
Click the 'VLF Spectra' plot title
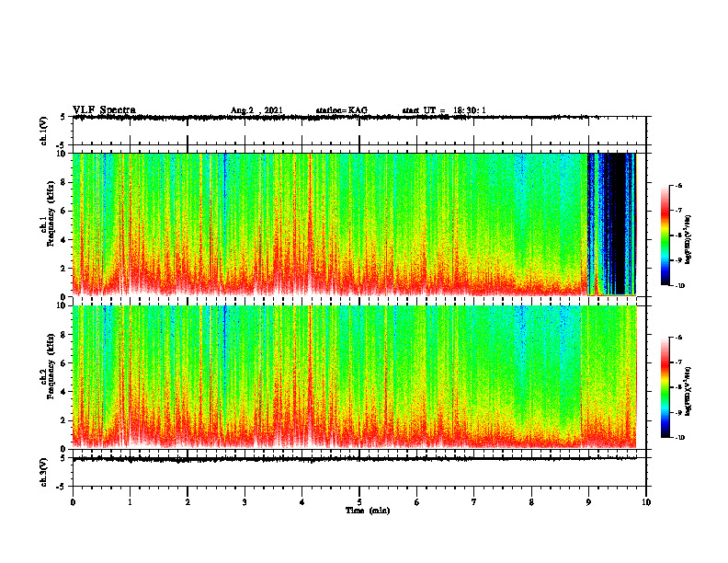(104, 110)
